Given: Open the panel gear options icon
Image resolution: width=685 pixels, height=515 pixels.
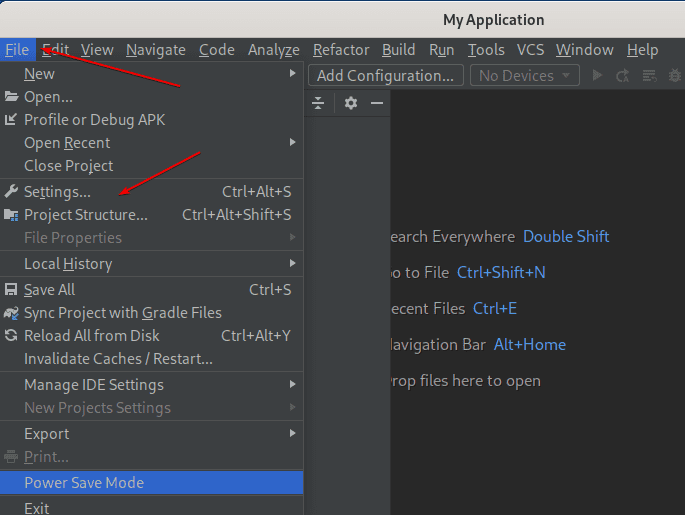Looking at the screenshot, I should click(x=350, y=103).
